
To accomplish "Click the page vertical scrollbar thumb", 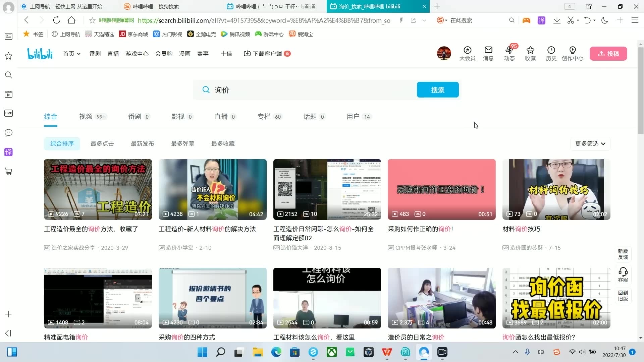I will pos(640,90).
